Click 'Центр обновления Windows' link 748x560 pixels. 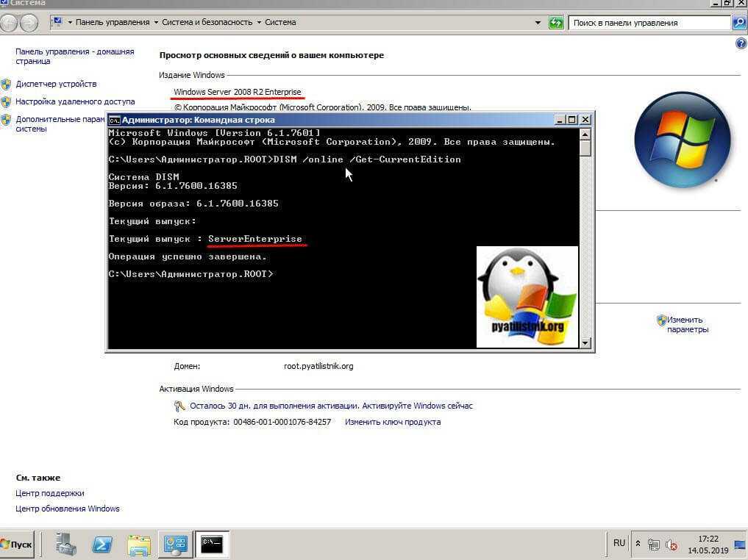(x=68, y=509)
